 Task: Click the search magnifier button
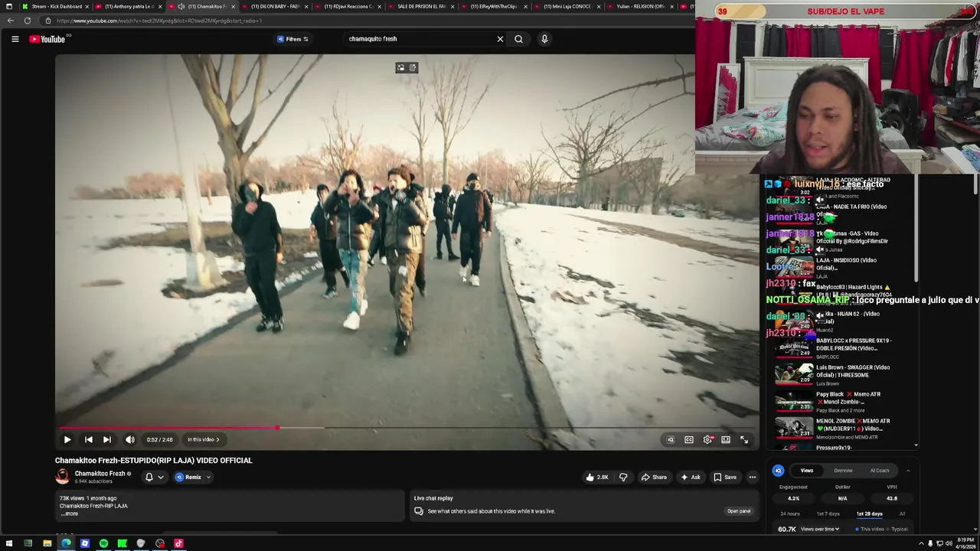click(x=518, y=39)
